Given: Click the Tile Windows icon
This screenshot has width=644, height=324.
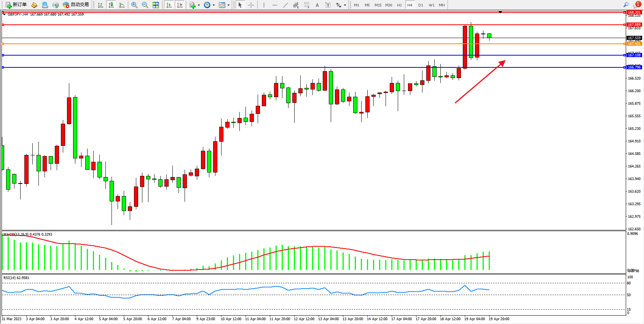Looking at the screenshot, I should click(x=156, y=5).
